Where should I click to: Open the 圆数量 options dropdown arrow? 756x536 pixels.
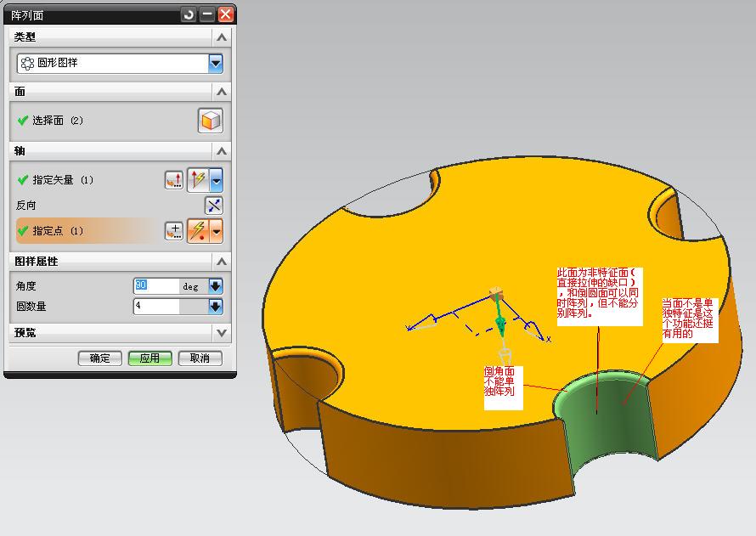[216, 307]
